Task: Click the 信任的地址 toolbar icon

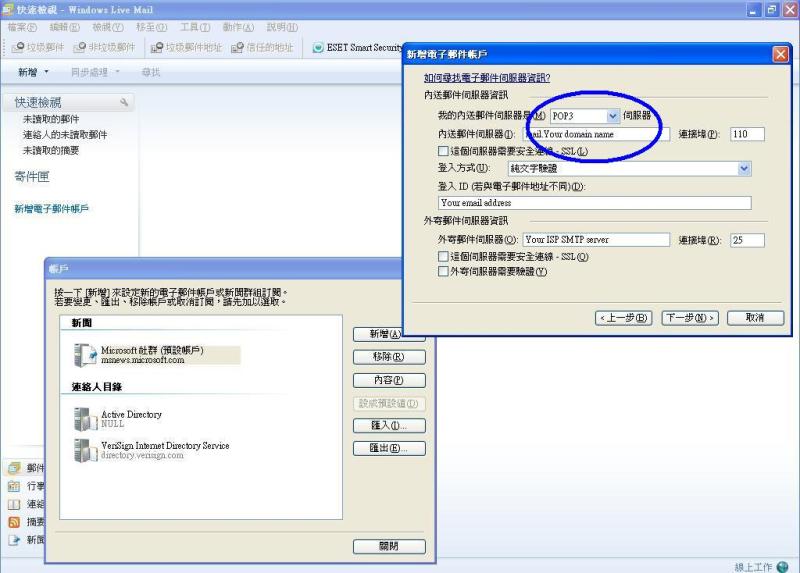Action: [237, 47]
